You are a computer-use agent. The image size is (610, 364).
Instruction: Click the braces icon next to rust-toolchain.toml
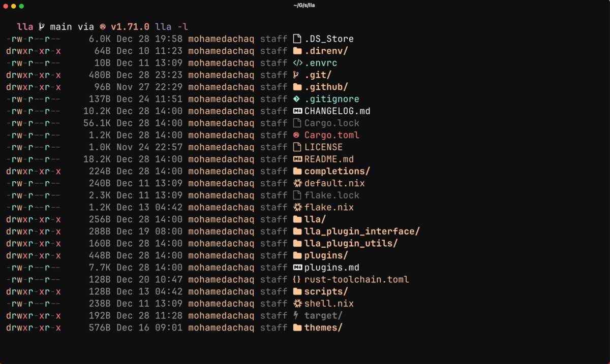(x=296, y=279)
